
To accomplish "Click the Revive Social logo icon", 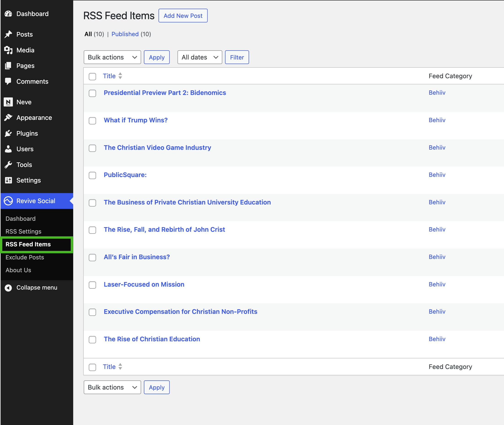I will [x=8, y=201].
